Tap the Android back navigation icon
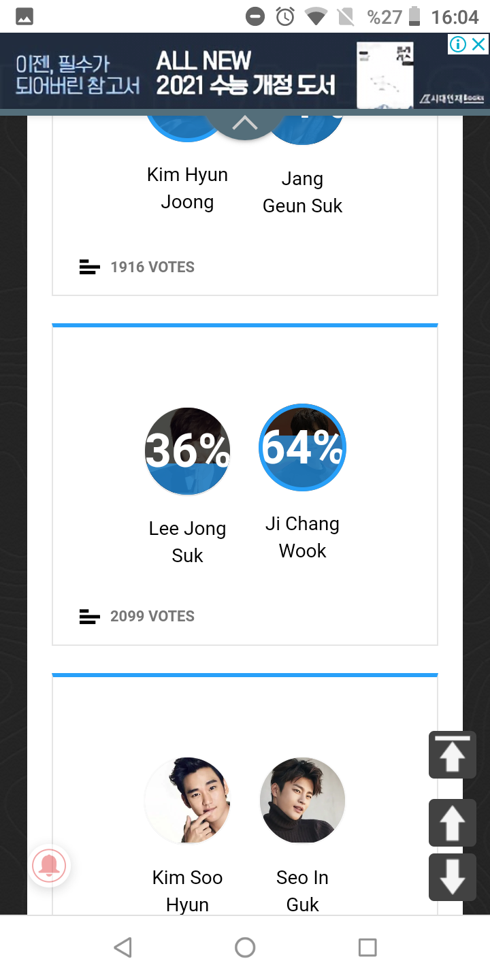 click(122, 947)
